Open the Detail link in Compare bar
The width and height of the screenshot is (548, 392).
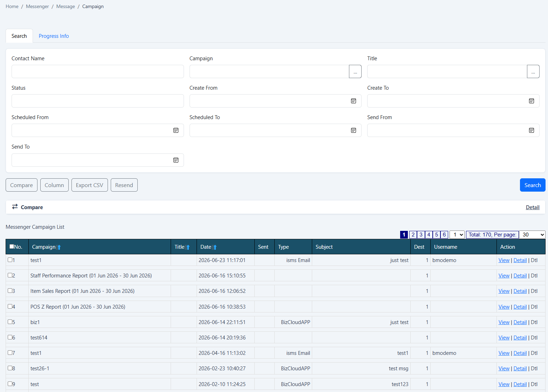pos(533,207)
